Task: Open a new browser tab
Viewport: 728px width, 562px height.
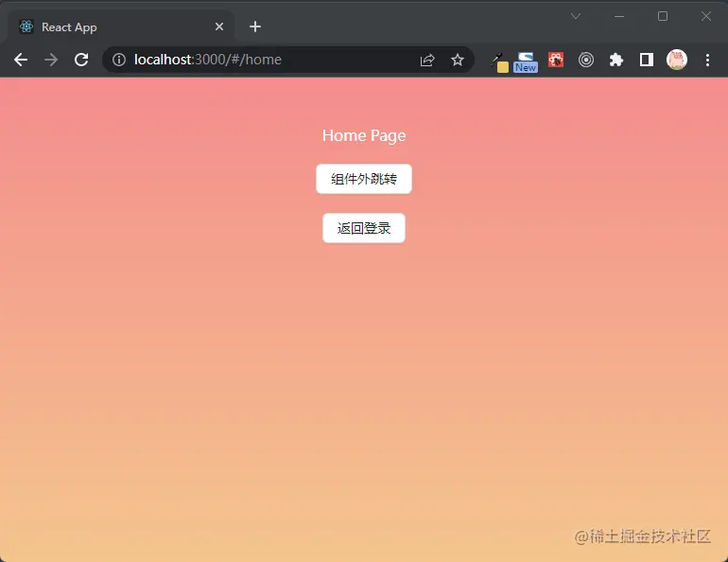Action: pos(255,26)
